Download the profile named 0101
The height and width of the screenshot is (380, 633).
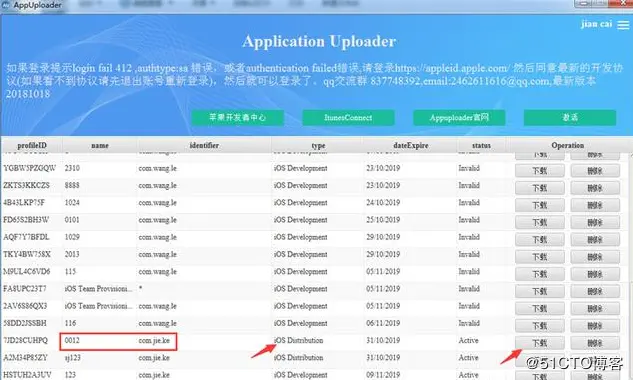coord(540,223)
